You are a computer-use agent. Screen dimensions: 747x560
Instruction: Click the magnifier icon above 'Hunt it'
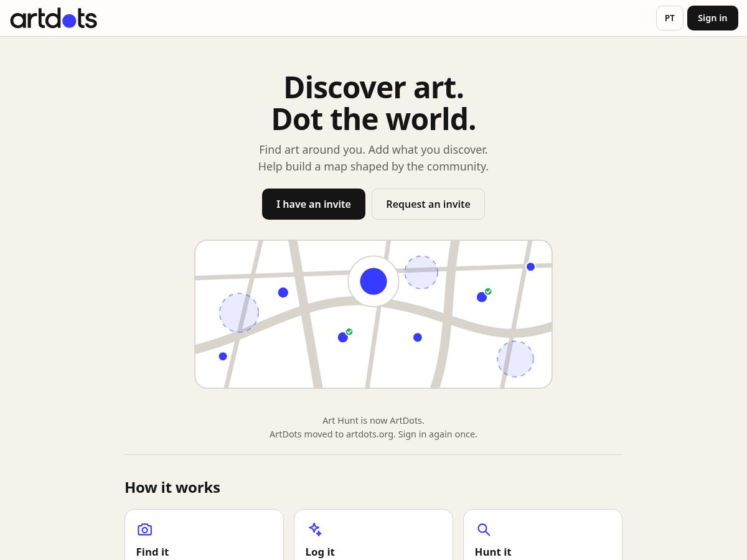click(x=484, y=530)
